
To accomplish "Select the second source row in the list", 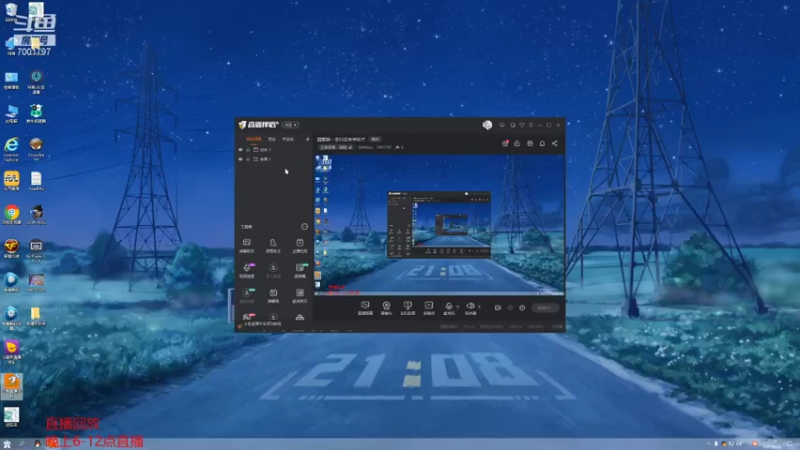I will (x=274, y=159).
